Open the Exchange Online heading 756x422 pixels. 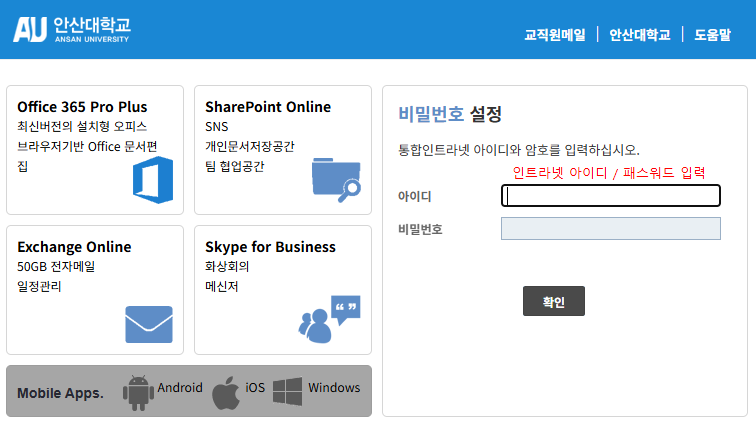pos(74,247)
